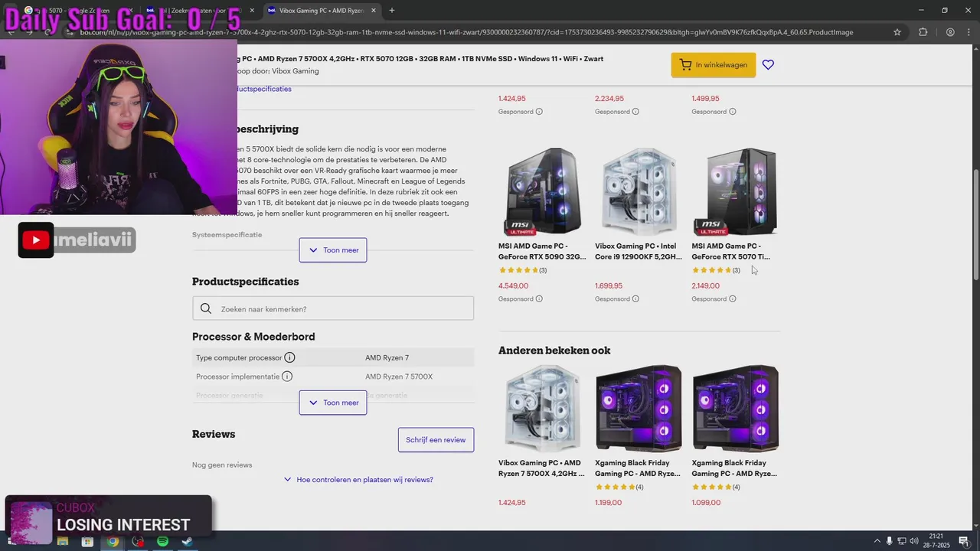Click the volume icon in system tray
This screenshot has width=980, height=551.
click(x=913, y=542)
